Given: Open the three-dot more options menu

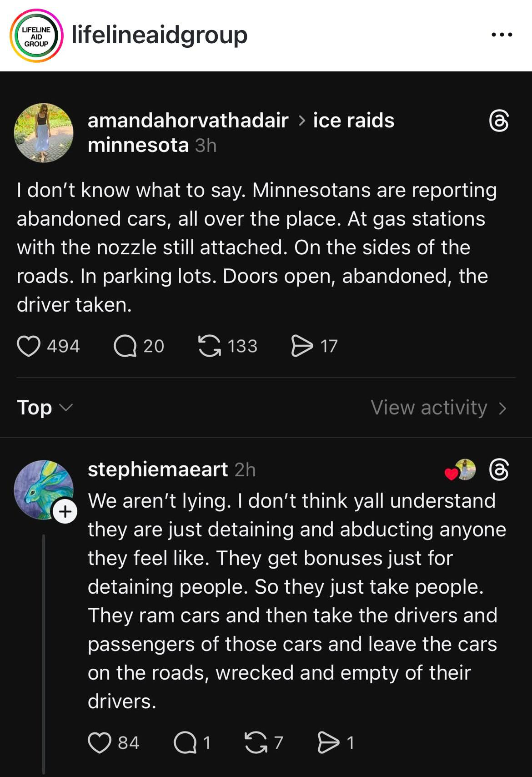Looking at the screenshot, I should tap(502, 35).
